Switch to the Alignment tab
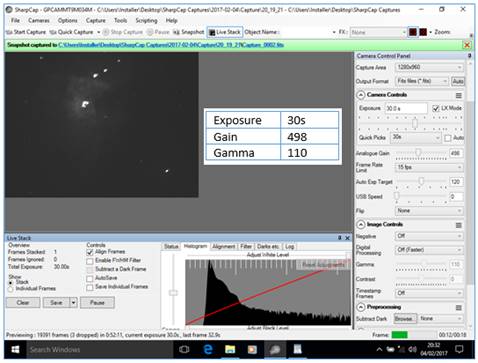This screenshot has width=478, height=363. coord(224,247)
